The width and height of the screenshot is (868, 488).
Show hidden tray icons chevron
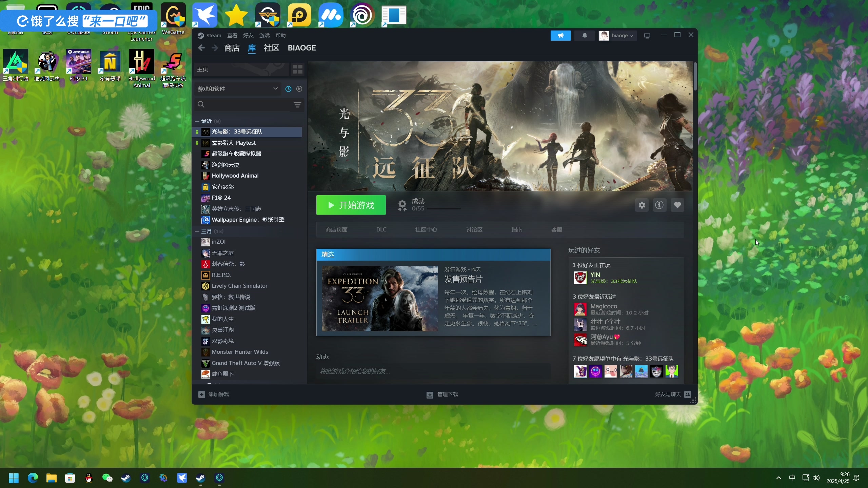tap(779, 478)
